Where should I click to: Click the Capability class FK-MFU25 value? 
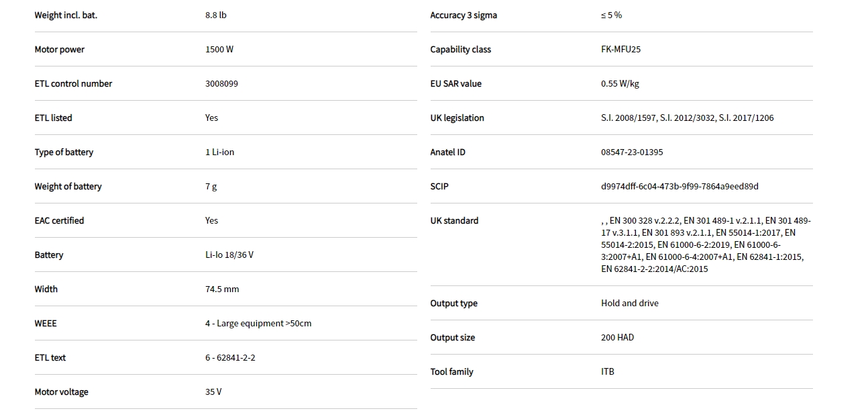[620, 50]
